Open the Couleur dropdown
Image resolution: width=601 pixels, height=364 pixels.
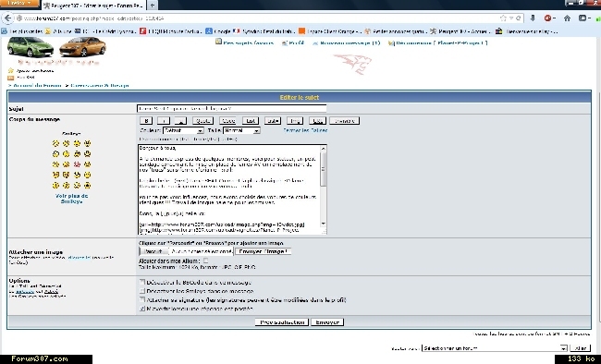tap(183, 130)
